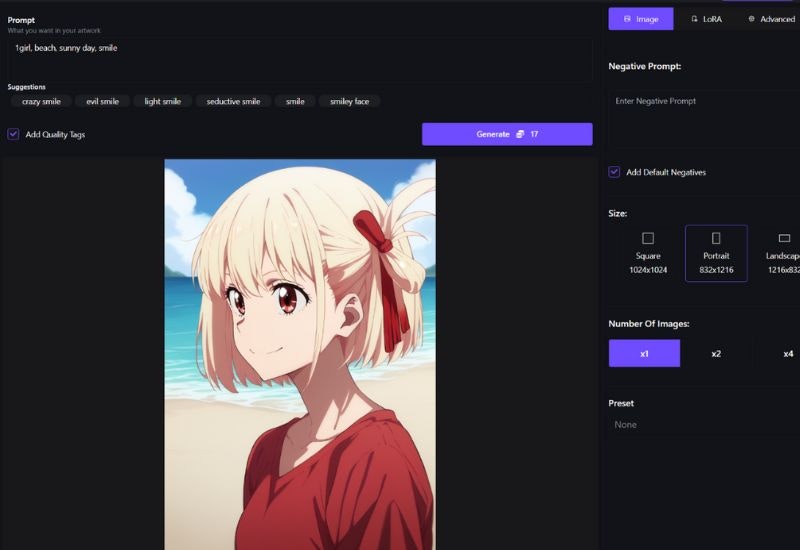Screen dimensions: 800x550
Task: Click the Image tab picture icon
Action: click(x=627, y=19)
